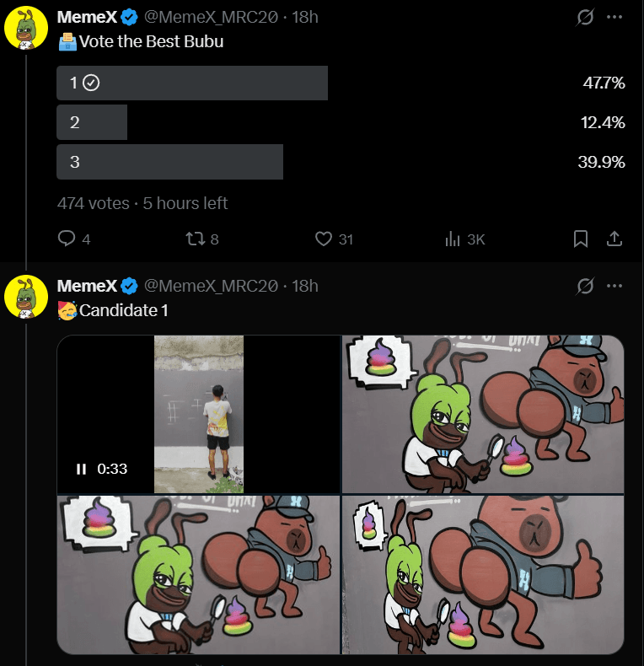
Task: Select poll option 2 with 12.4%
Action: [92, 122]
